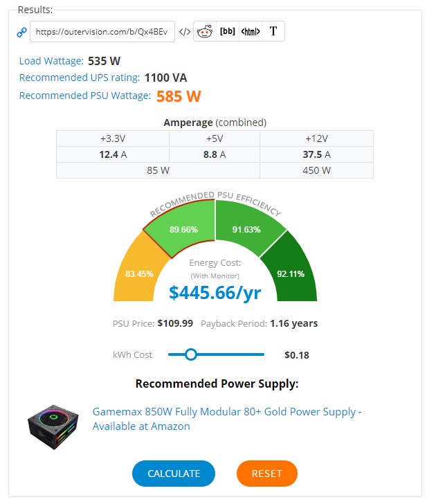Click the outervision.com results URL field
The image size is (427, 504).
[102, 32]
